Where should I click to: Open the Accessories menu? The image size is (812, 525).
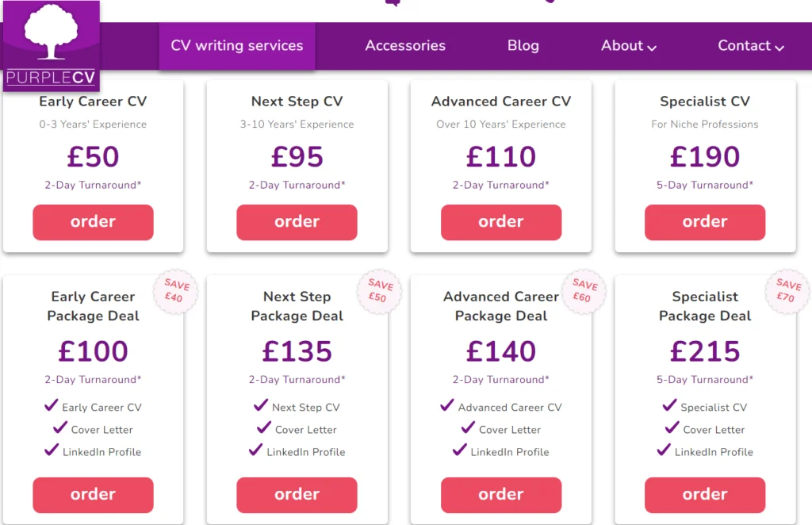pos(405,45)
